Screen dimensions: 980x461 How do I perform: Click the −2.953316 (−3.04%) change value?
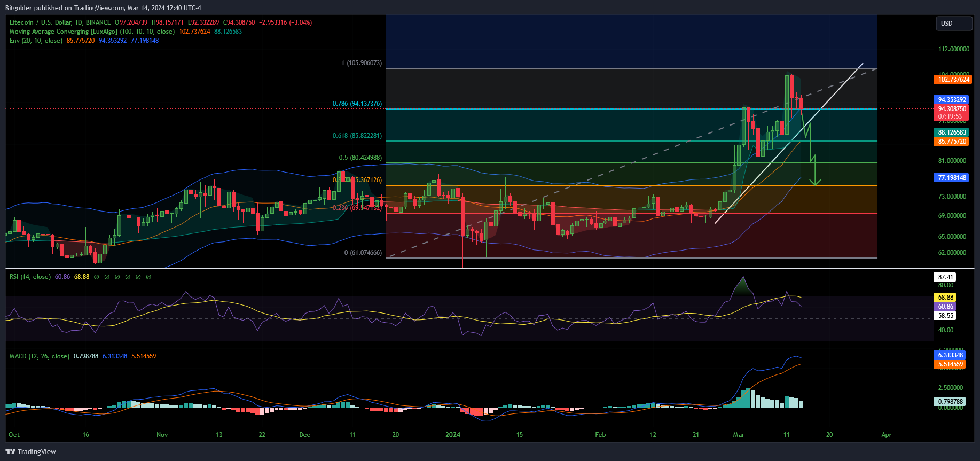pyautogui.click(x=286, y=22)
